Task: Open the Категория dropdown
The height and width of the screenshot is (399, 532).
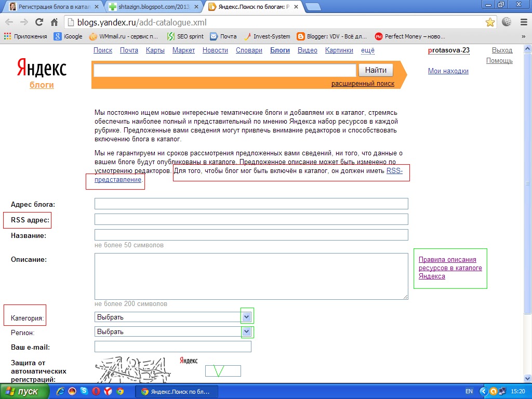Action: click(174, 317)
